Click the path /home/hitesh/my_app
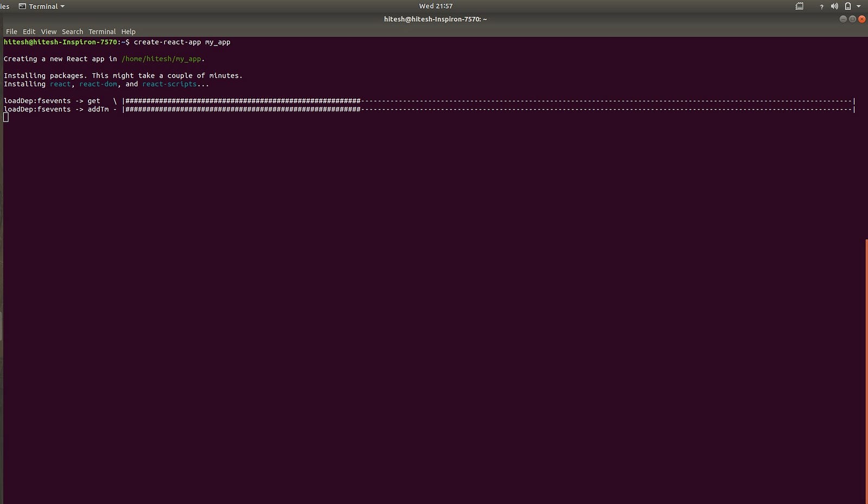The image size is (868, 504). tap(161, 59)
